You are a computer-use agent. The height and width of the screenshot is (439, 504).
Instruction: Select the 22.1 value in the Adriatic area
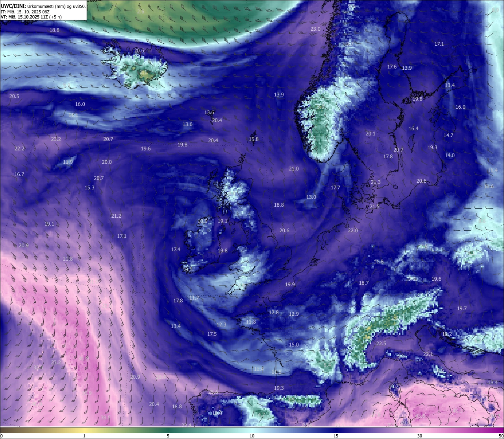[x=428, y=354]
